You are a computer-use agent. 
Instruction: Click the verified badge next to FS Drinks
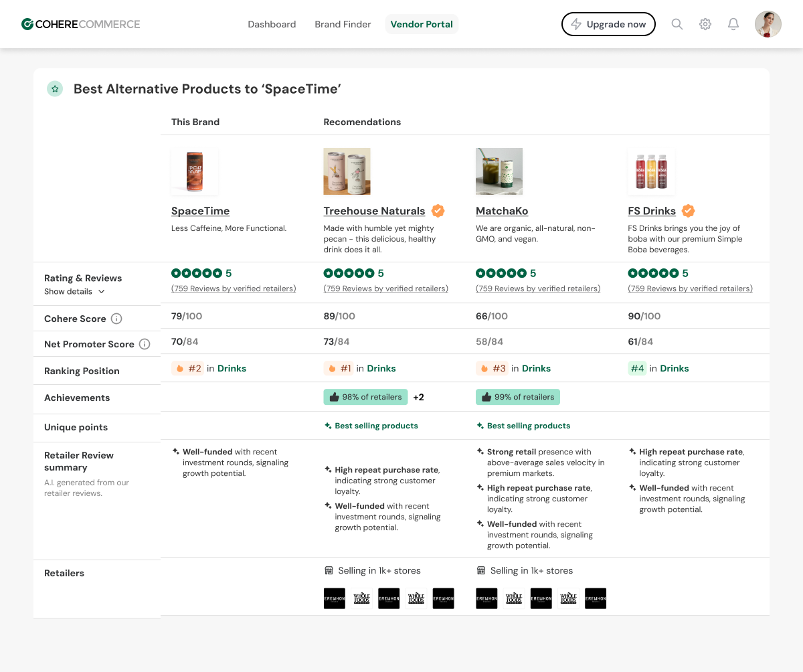688,211
